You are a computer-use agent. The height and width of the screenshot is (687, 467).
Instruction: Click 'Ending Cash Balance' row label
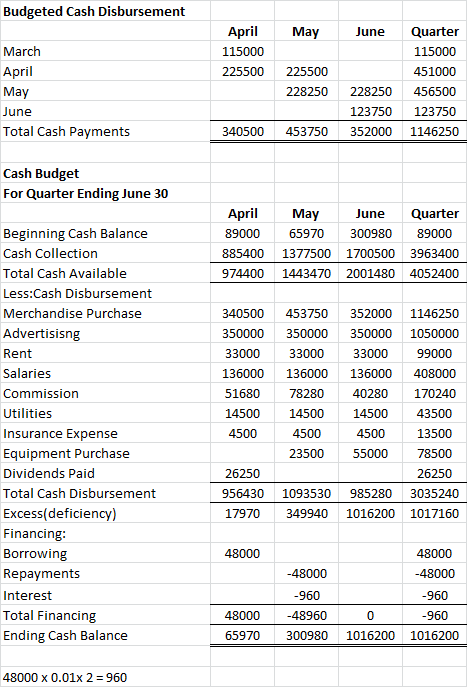[105, 635]
